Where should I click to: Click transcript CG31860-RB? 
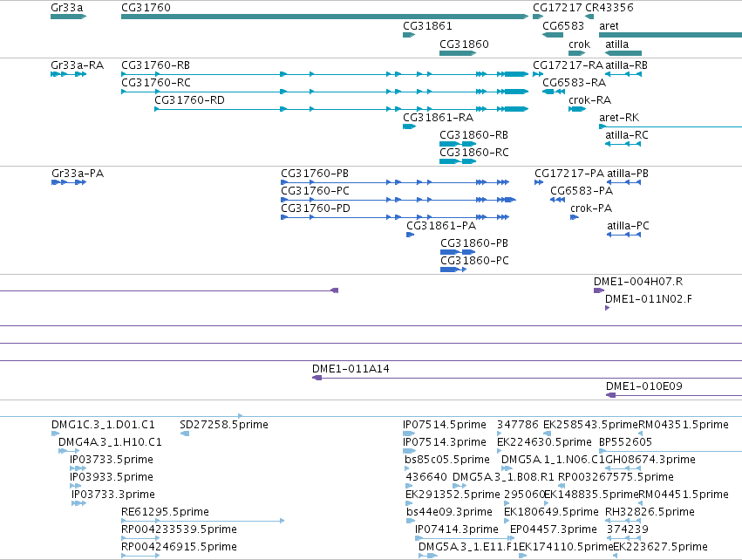pos(473,135)
